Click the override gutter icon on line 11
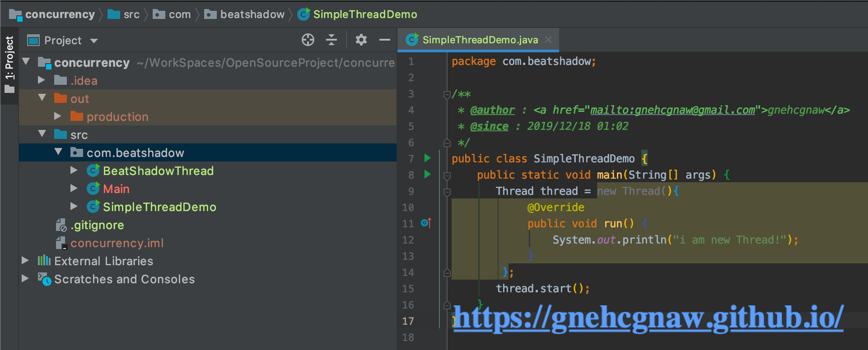868x350 pixels. (x=426, y=223)
